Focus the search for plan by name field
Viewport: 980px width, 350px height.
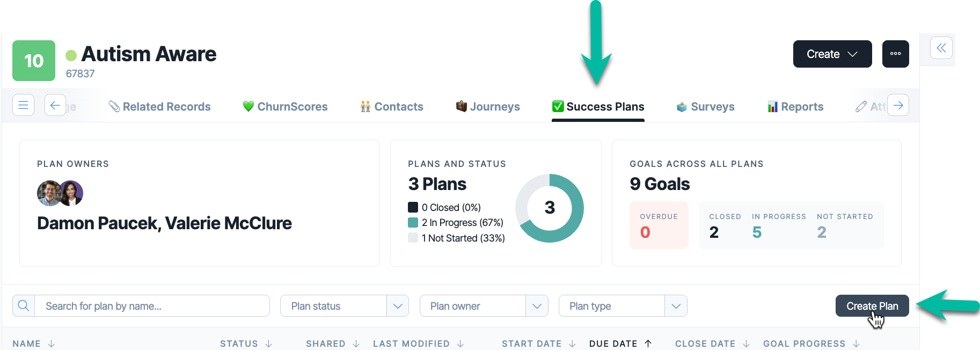[x=152, y=306]
